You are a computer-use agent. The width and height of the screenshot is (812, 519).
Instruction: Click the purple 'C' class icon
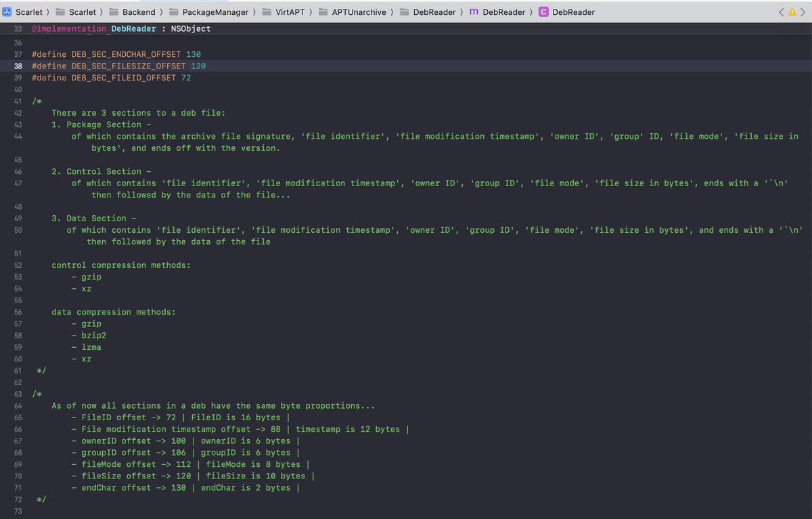(543, 12)
